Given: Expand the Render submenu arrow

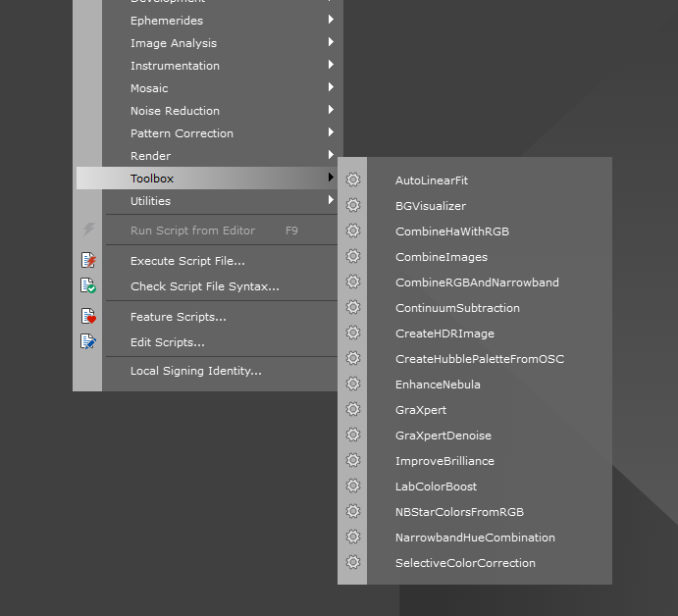Looking at the screenshot, I should click(331, 154).
